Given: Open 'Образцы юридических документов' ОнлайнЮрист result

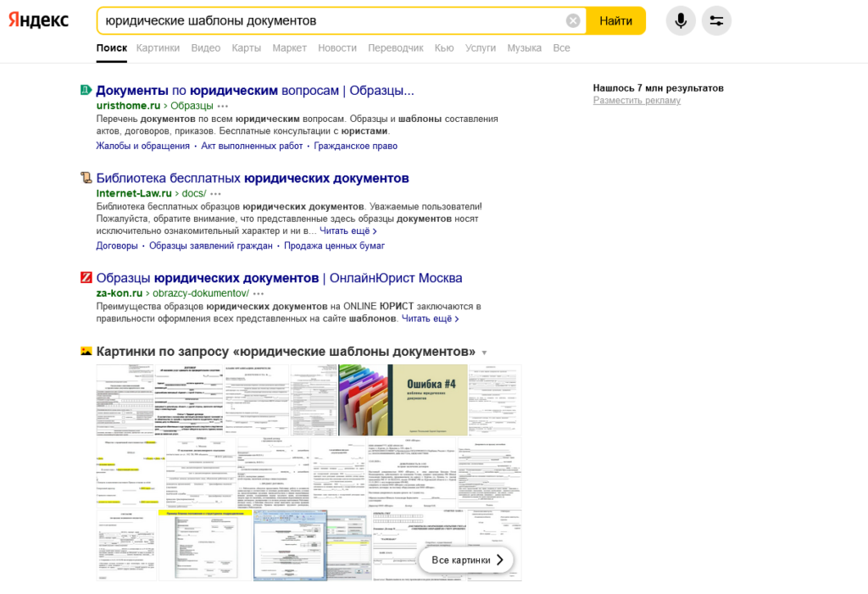Looking at the screenshot, I should coord(279,278).
